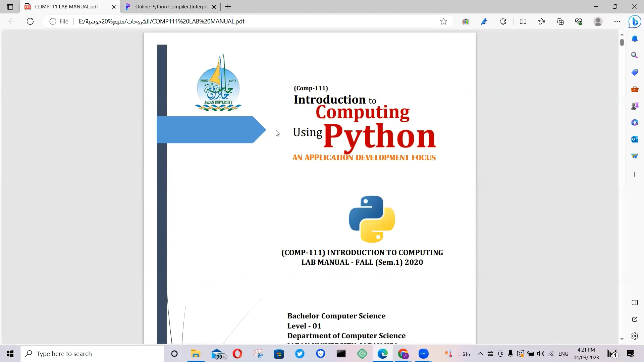Screen dimensions: 644x362
Task: Open the Copilot sidebar in Edge
Action: pyautogui.click(x=635, y=21)
